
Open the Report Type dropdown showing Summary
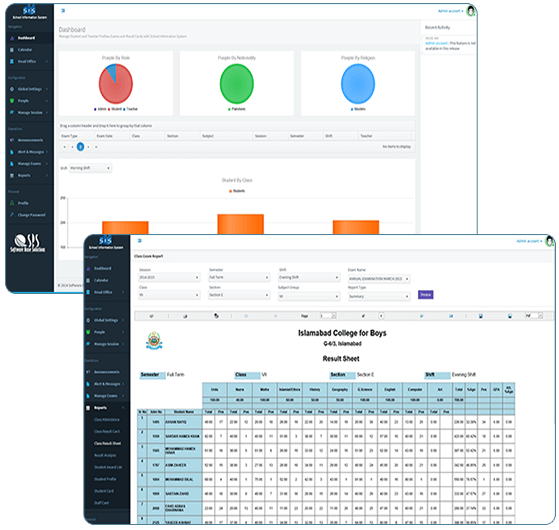379,296
